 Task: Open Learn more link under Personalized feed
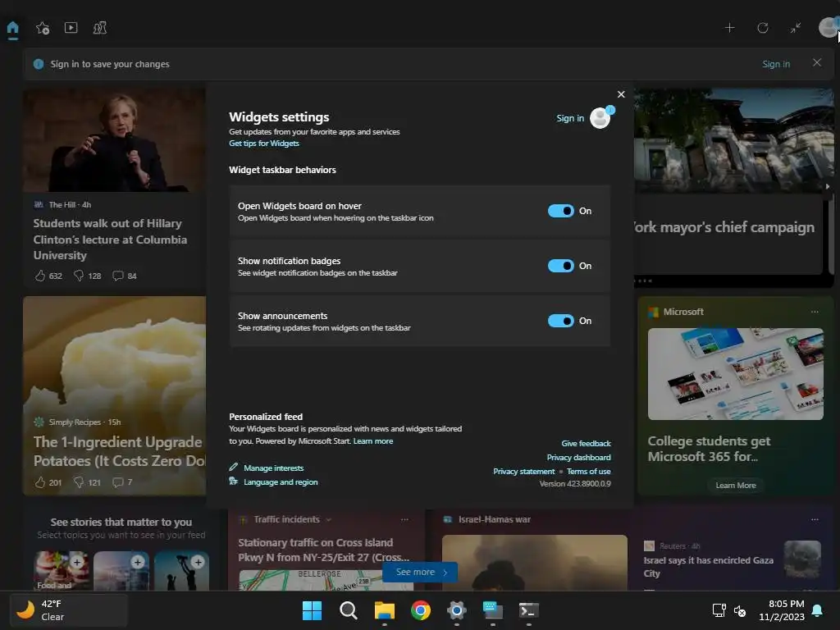[x=373, y=441]
